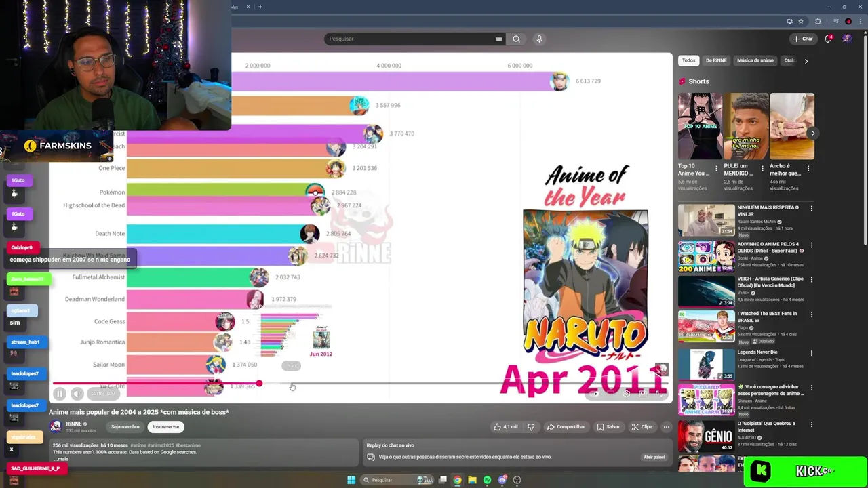Show more filter chips with right arrow
Image resolution: width=868 pixels, height=488 pixels.
806,61
